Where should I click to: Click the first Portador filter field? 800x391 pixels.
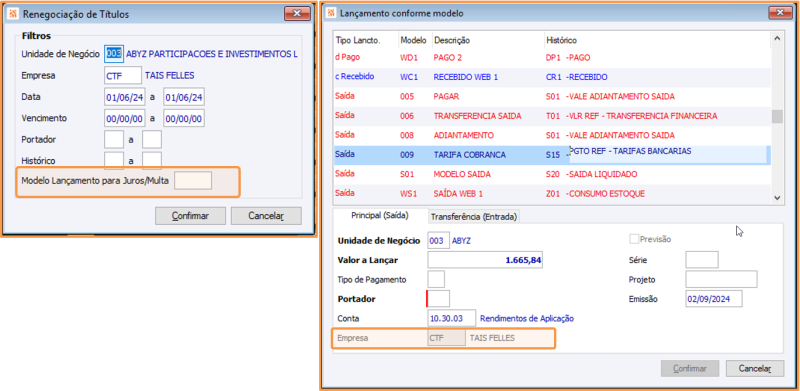click(x=113, y=139)
